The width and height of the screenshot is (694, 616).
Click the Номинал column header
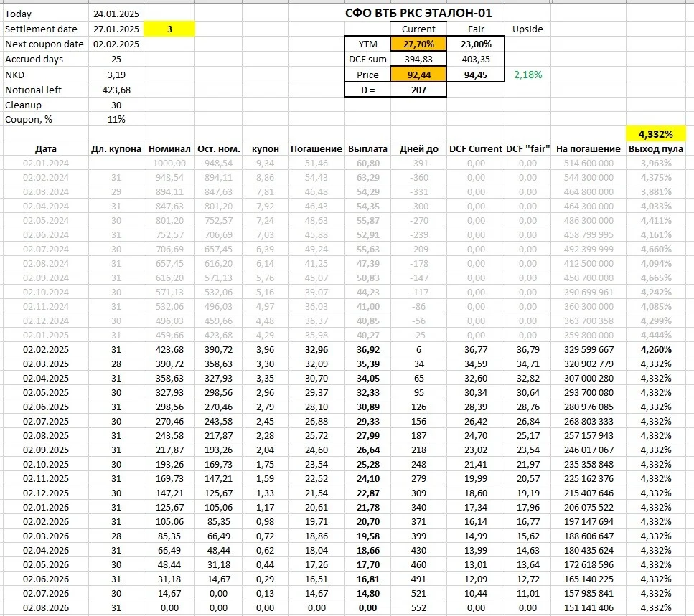(169, 149)
